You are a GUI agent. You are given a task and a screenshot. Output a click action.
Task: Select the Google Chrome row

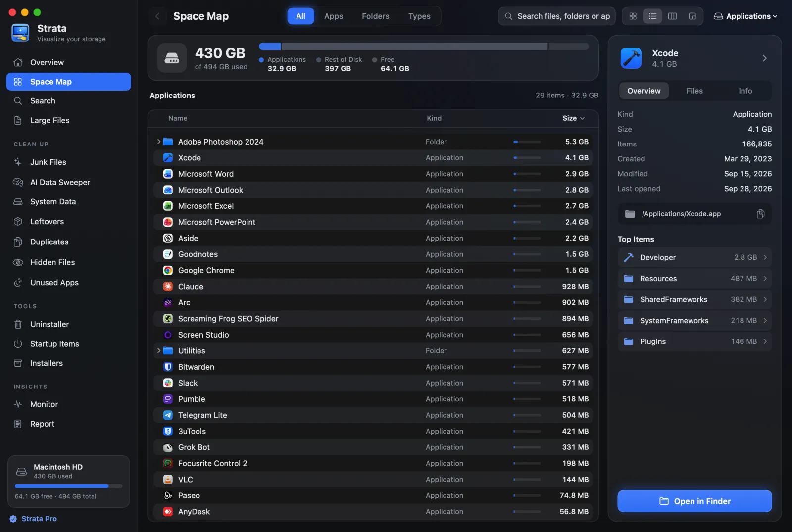point(373,271)
